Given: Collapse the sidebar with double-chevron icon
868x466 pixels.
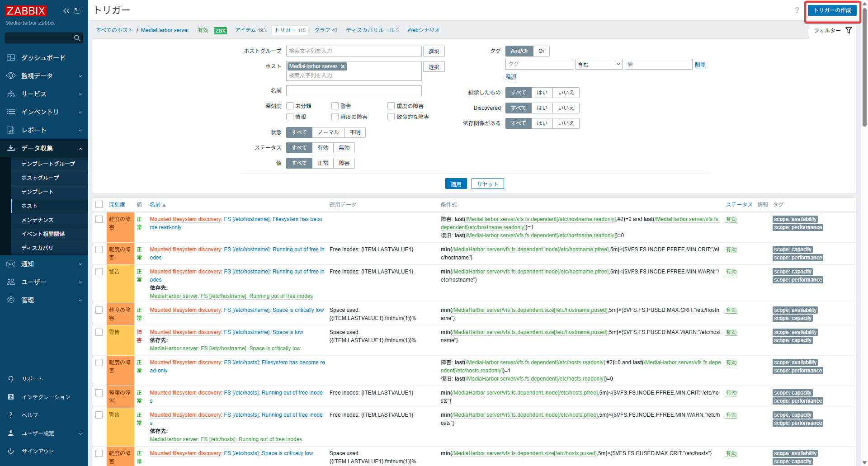Looking at the screenshot, I should point(66,11).
